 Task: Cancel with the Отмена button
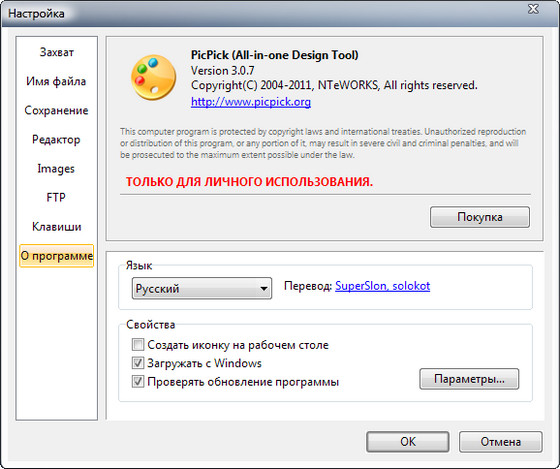500,442
